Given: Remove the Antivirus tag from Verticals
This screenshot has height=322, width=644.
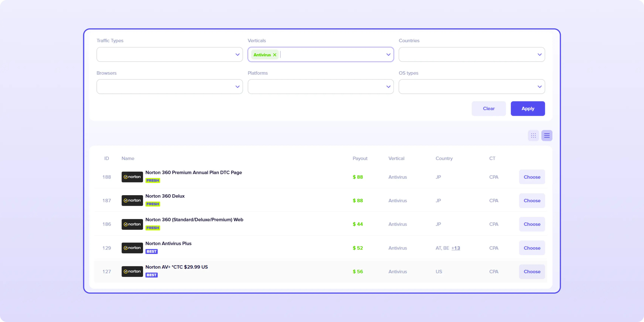Looking at the screenshot, I should 275,55.
